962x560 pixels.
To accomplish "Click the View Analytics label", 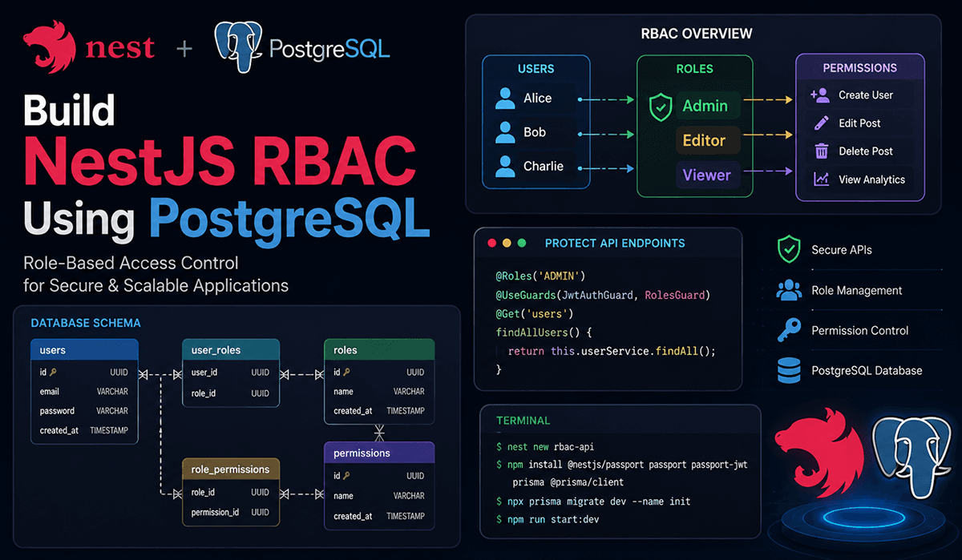I will [x=871, y=179].
